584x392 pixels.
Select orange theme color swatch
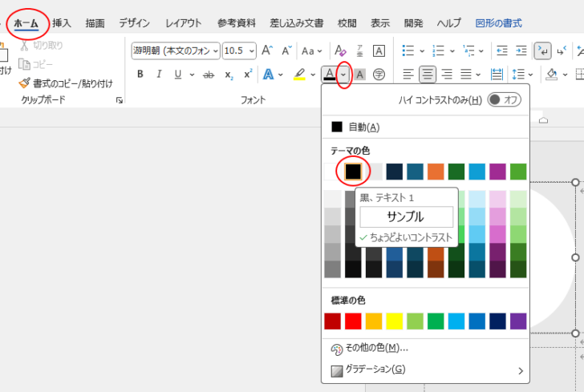(x=436, y=172)
